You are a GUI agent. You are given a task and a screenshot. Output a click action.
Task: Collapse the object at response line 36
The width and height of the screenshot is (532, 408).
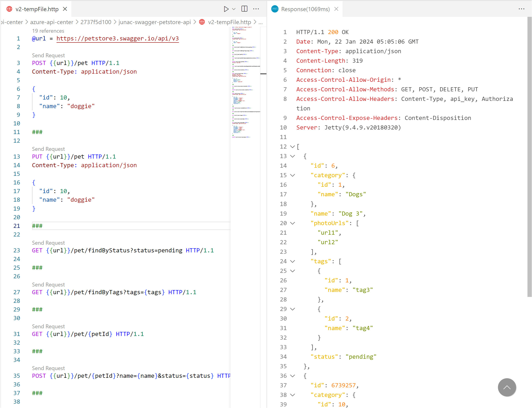point(293,376)
